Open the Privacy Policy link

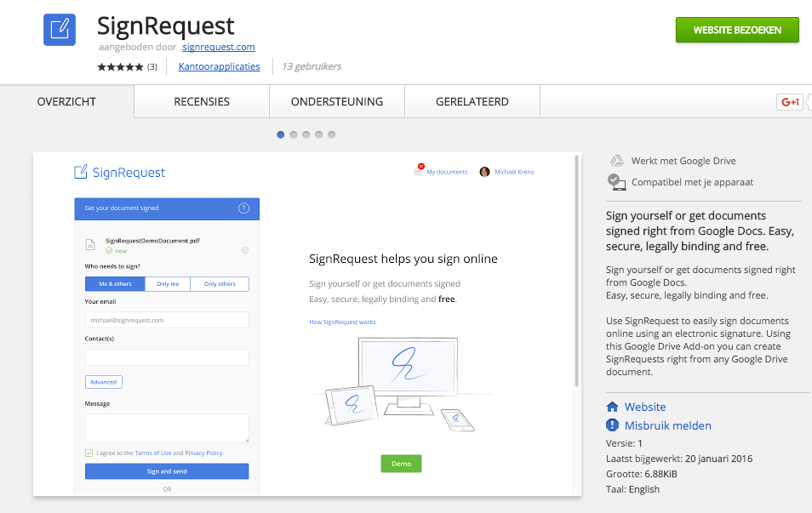[x=204, y=453]
